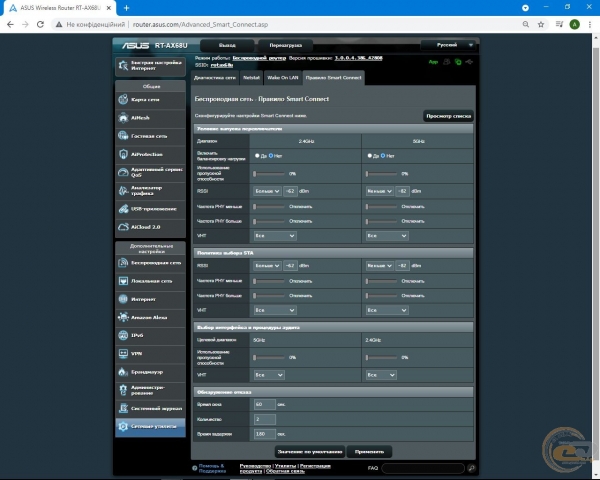Click the green clients status icon
The height and width of the screenshot is (480, 600).
458,62
